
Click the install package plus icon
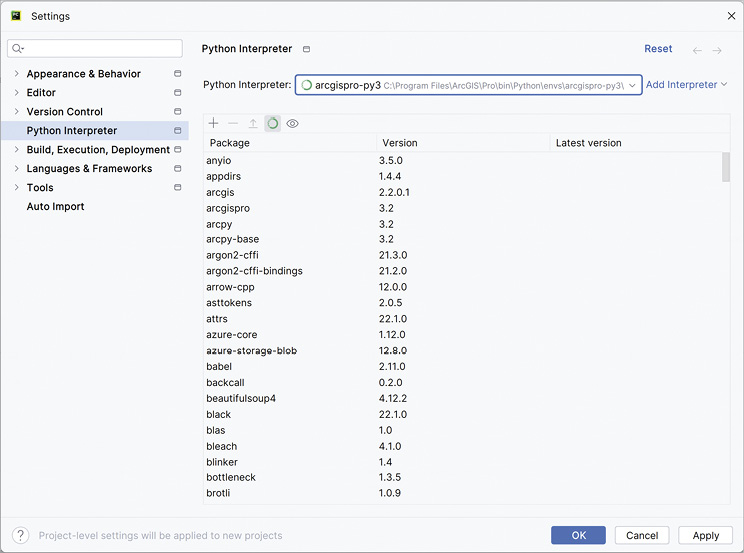pyautogui.click(x=214, y=123)
